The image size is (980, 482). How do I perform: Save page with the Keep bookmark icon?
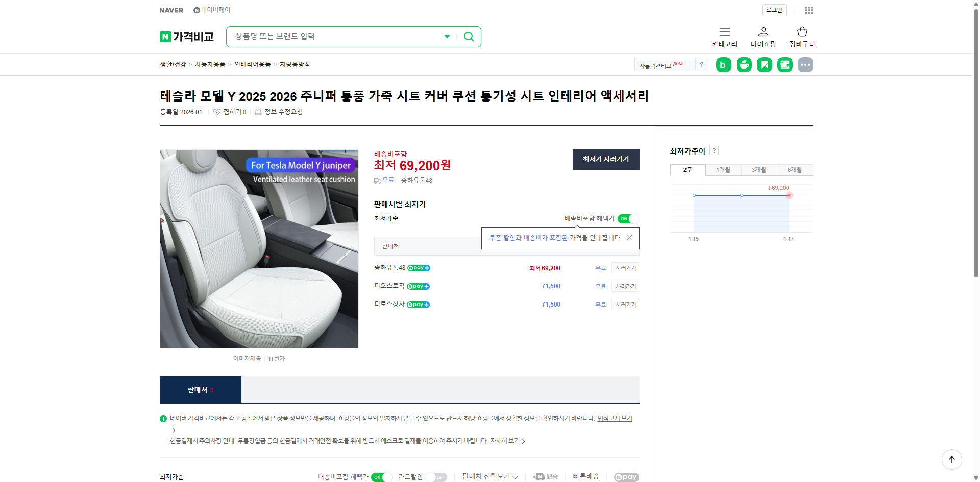tap(764, 64)
